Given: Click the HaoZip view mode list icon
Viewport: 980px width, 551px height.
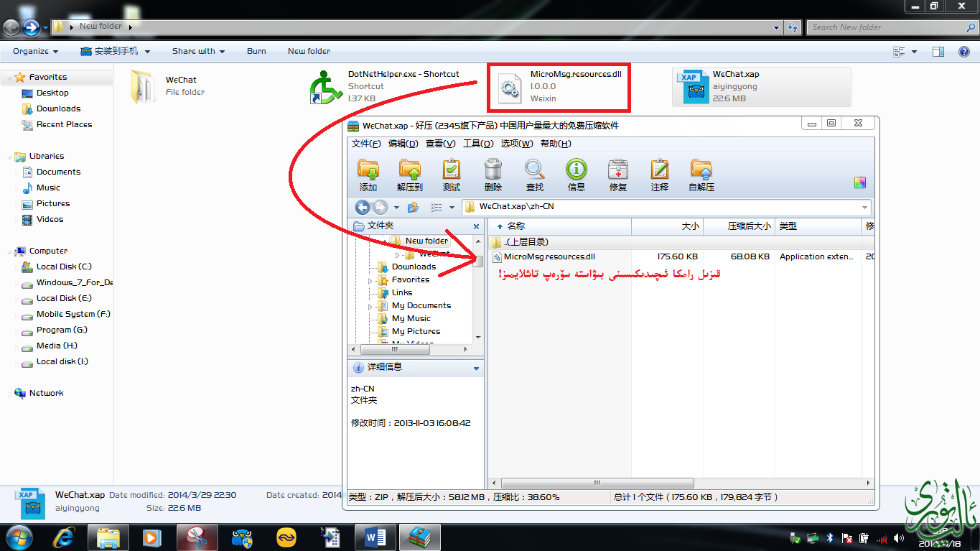Looking at the screenshot, I should (x=436, y=207).
